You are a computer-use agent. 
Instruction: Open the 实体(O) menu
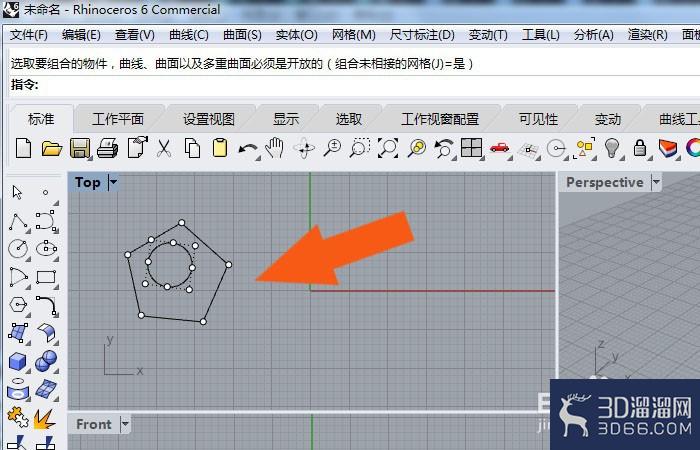click(x=296, y=35)
